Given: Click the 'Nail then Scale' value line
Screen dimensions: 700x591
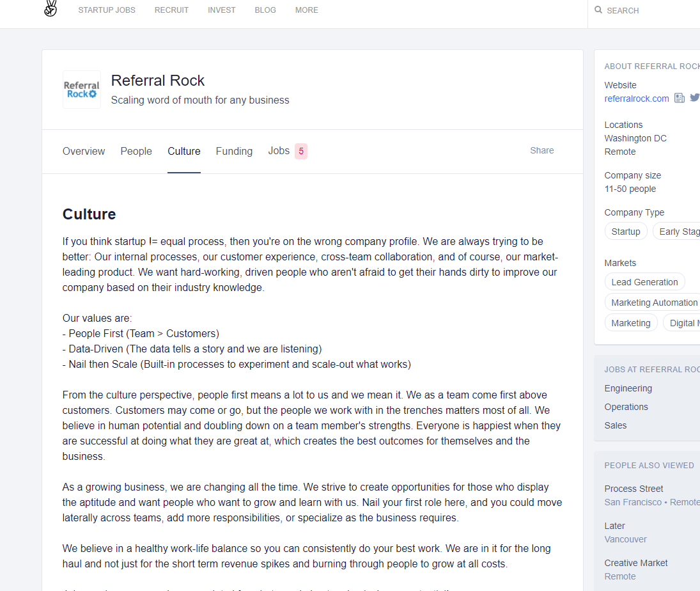Looking at the screenshot, I should point(237,365).
